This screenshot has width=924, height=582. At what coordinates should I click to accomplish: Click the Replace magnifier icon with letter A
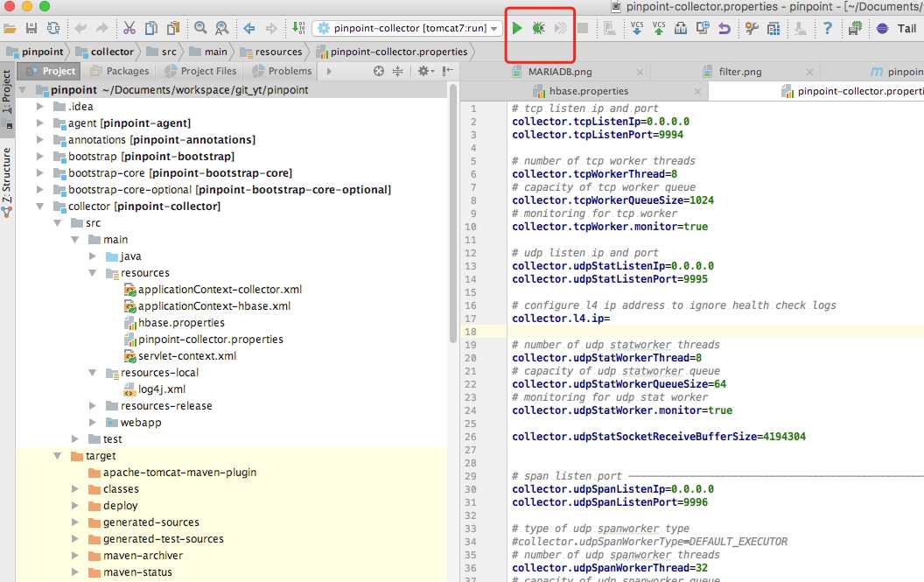(x=221, y=28)
